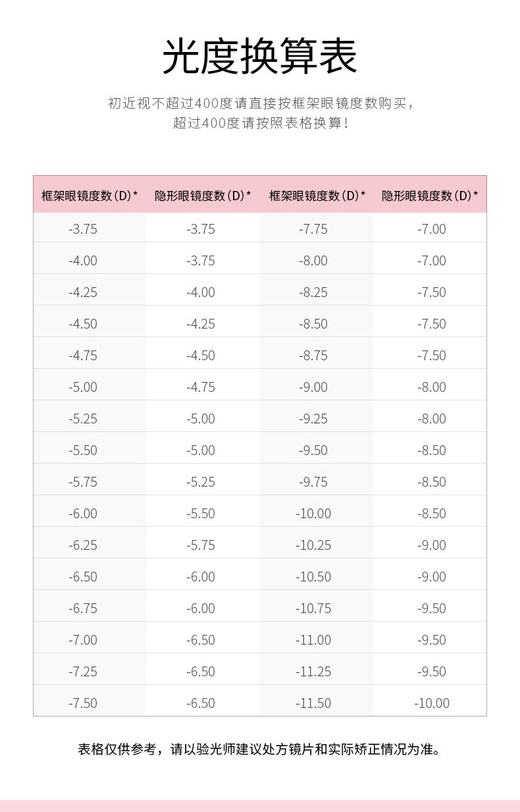Select the -9.75 frame glasses cell
The image size is (520, 812).
313,482
